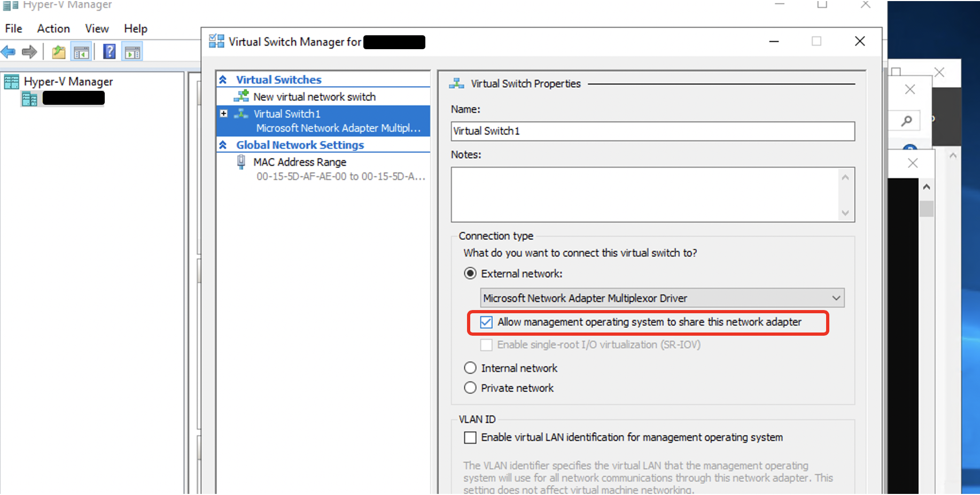Click the Up one level folder icon
This screenshot has width=980, height=495.
(58, 52)
